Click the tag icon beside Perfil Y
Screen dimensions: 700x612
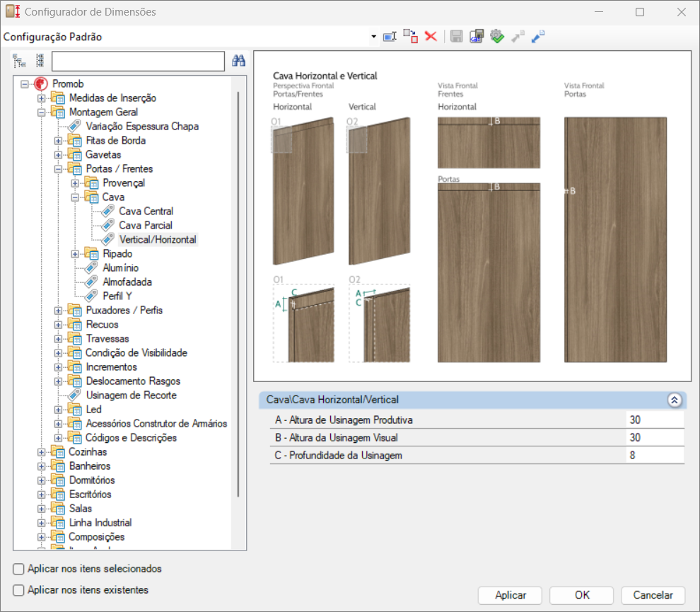coord(91,296)
